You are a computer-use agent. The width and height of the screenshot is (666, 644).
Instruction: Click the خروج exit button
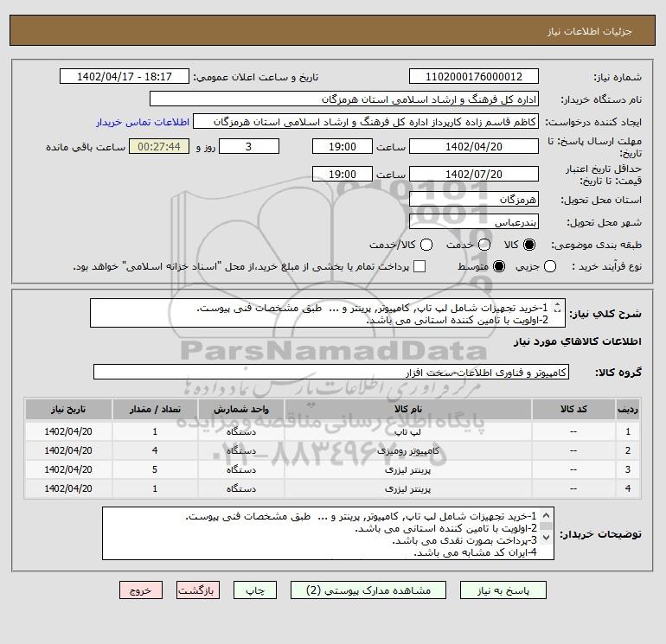click(141, 590)
